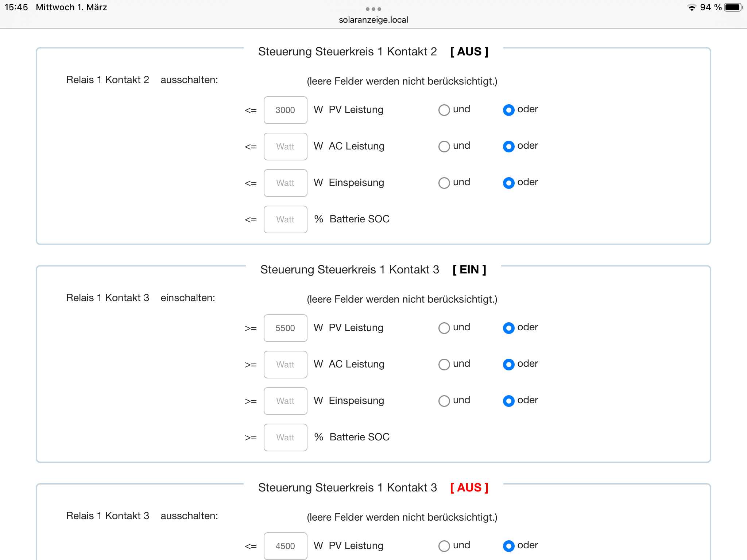Screen dimensions: 747x560
Task: Click the 5500 W PV Leistung field
Action: pos(285,328)
